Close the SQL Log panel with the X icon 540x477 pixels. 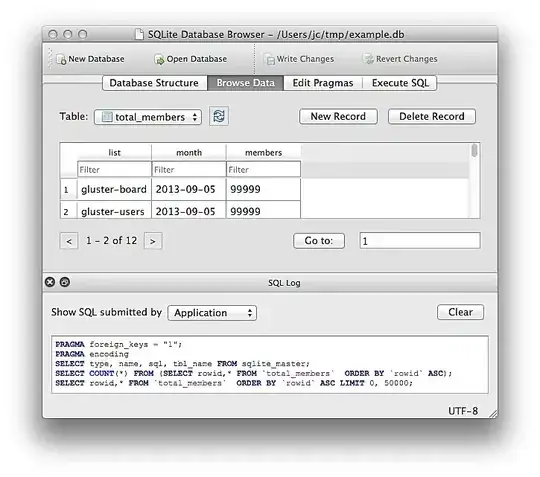point(50,282)
